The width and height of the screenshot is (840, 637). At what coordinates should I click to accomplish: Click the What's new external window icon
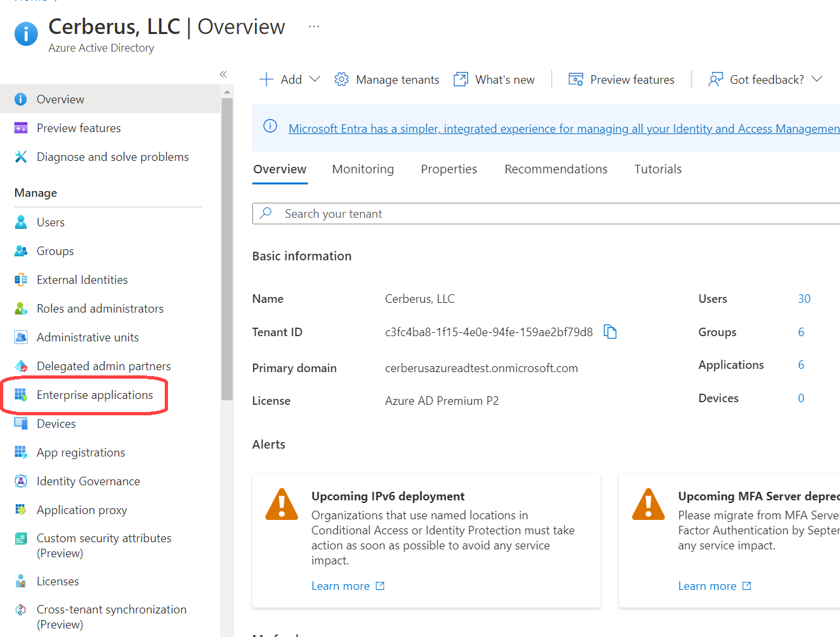click(461, 80)
